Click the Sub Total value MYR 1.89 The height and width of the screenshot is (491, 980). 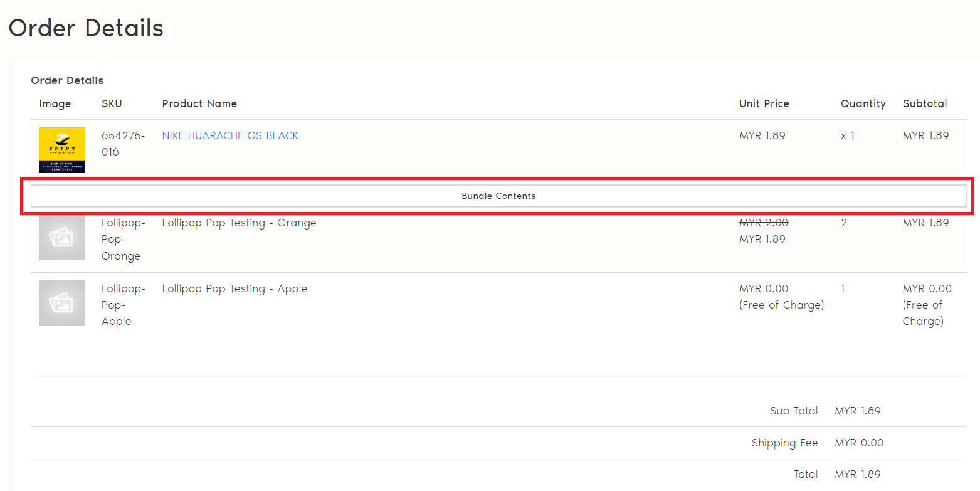tap(858, 411)
